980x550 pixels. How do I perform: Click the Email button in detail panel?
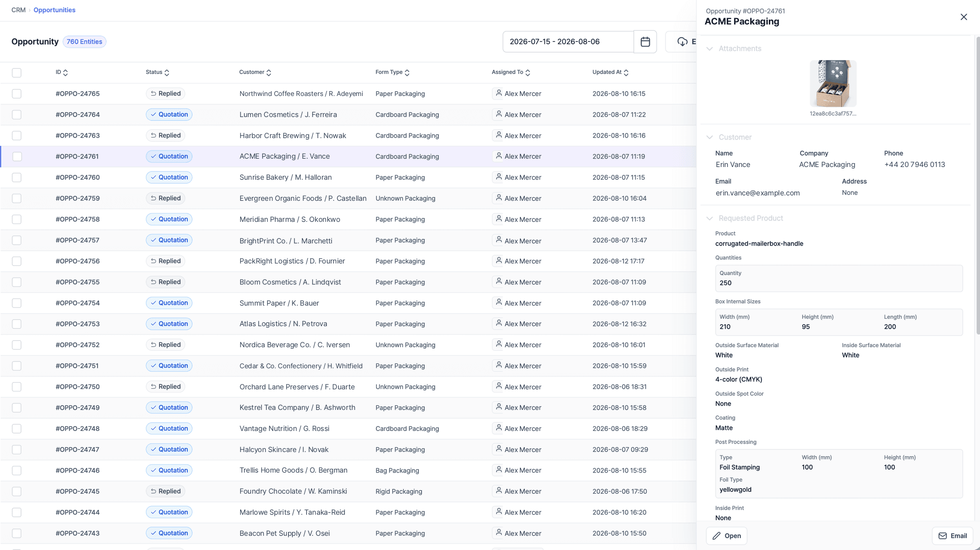click(x=952, y=536)
